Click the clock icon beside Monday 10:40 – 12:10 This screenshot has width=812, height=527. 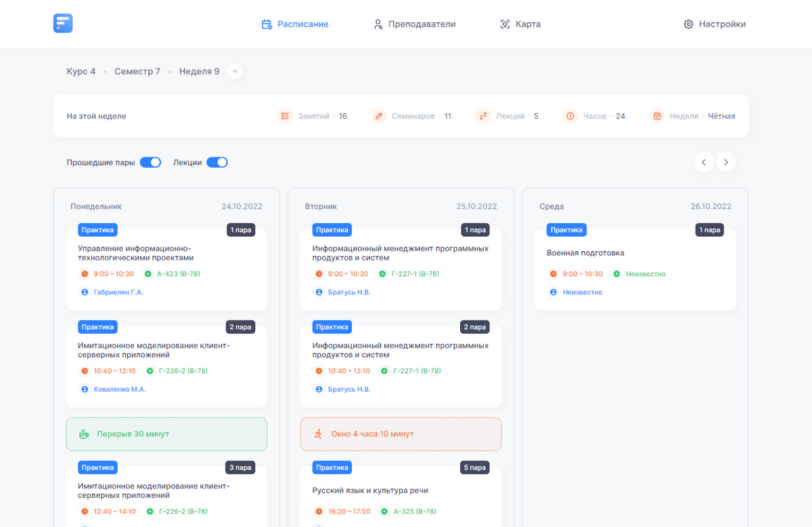point(85,371)
